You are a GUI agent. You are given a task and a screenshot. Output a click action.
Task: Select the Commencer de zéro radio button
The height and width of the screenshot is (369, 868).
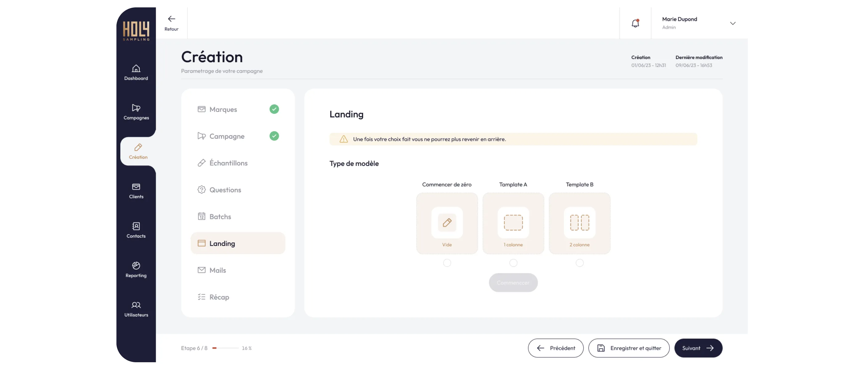tap(447, 263)
